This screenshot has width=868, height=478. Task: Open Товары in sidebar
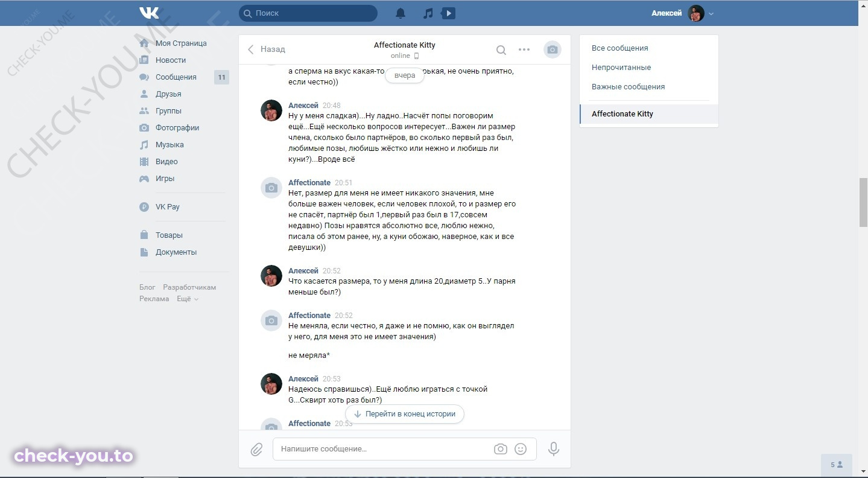tap(169, 235)
